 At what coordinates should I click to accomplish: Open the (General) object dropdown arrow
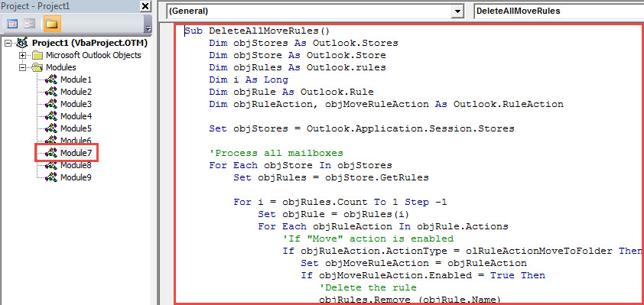tap(458, 12)
